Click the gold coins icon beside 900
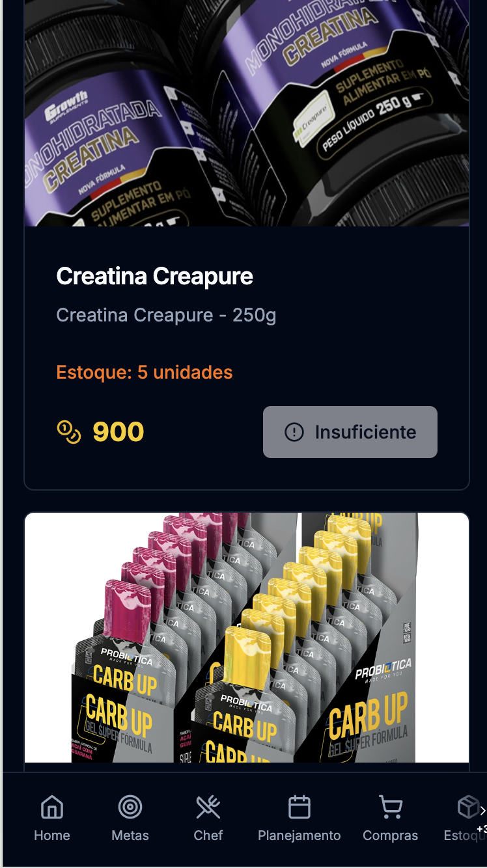 pos(69,432)
